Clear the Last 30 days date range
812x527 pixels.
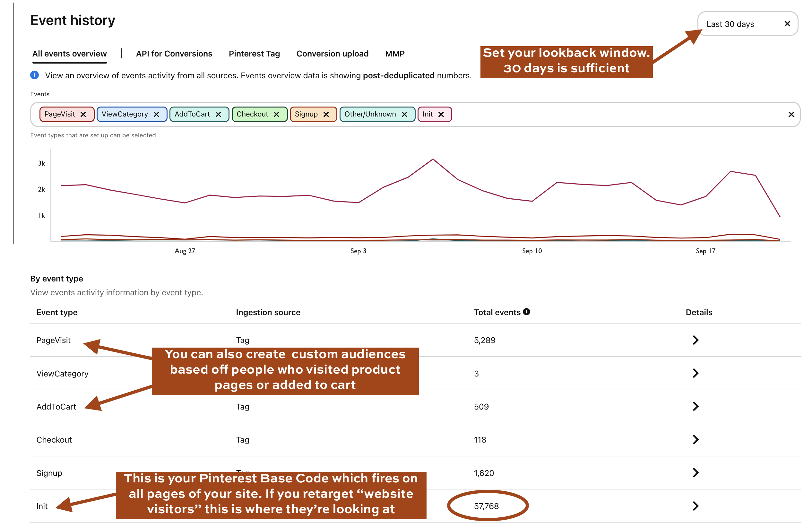click(787, 24)
